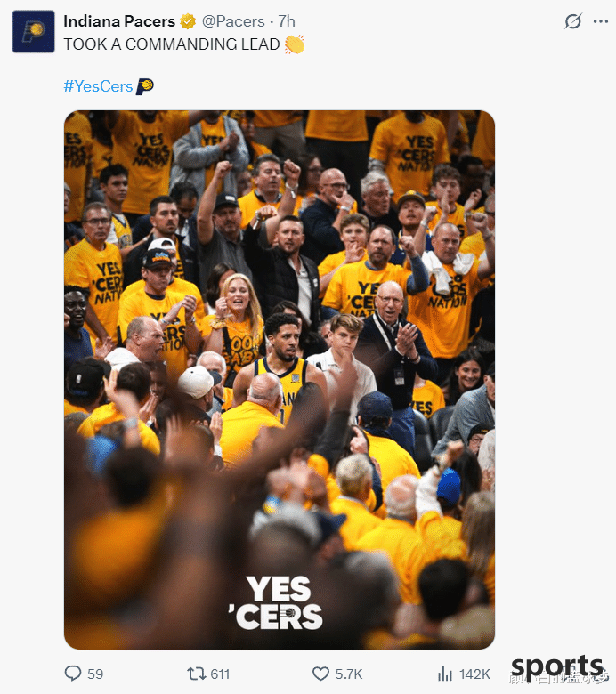Click the reply speech bubble icon
Image resolution: width=616 pixels, height=694 pixels.
click(73, 674)
